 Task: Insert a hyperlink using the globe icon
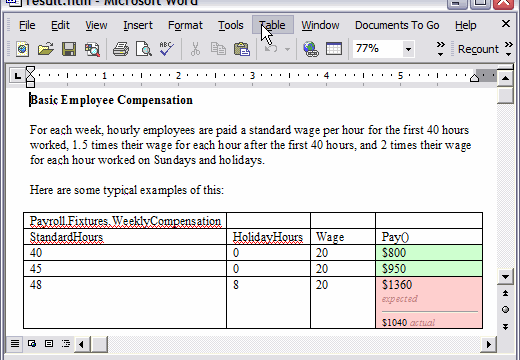(x=311, y=49)
